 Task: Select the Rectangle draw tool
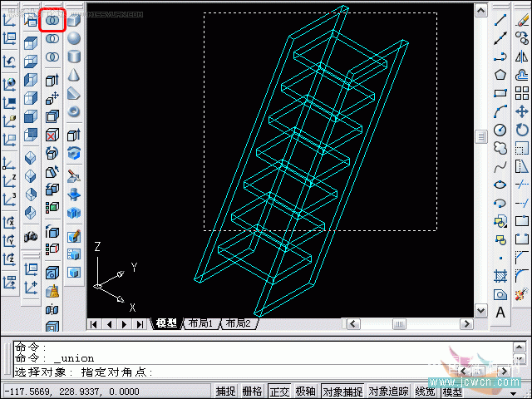pos(500,93)
